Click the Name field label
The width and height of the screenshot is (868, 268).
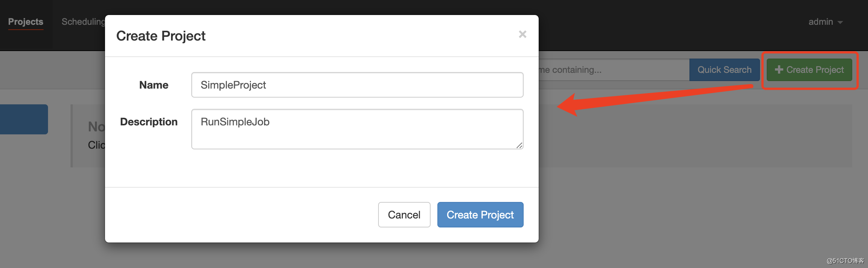click(154, 85)
